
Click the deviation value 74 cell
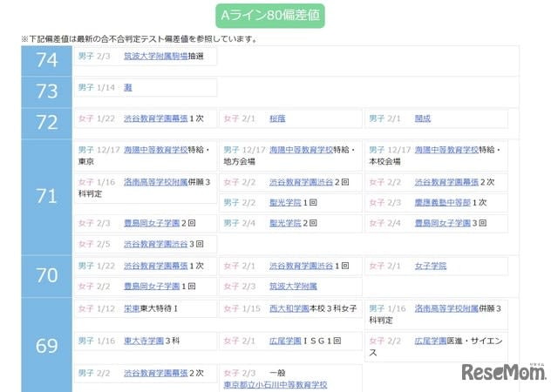46,60
